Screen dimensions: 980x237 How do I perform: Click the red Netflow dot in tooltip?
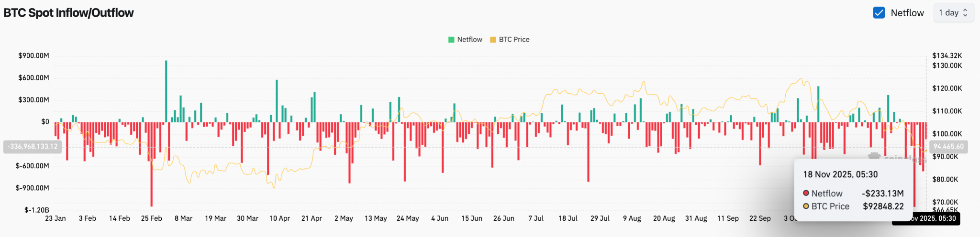[x=806, y=193]
